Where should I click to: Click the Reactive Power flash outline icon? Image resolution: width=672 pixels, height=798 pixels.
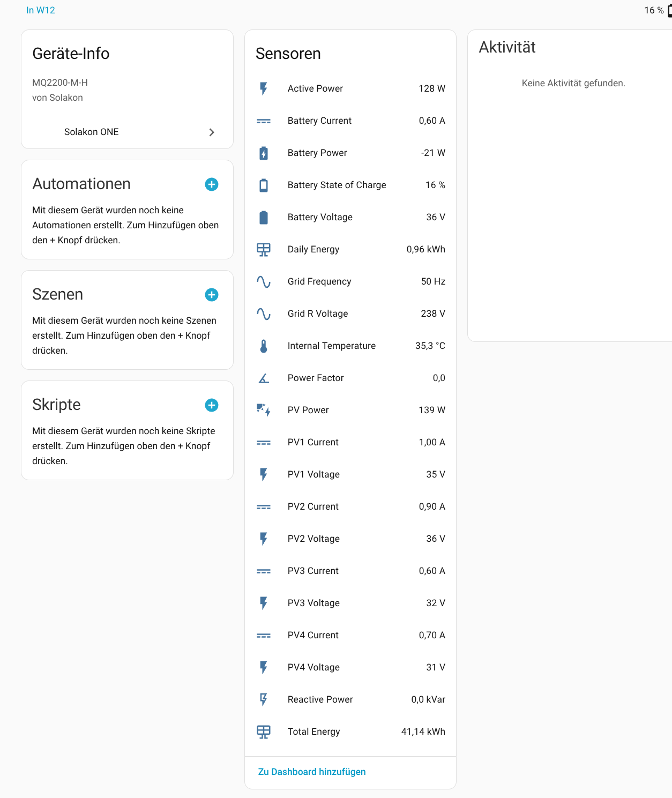pos(264,699)
